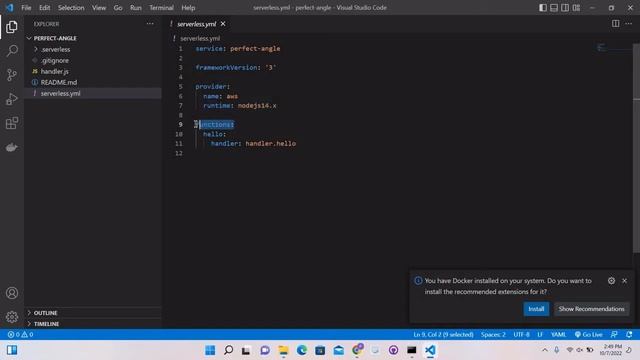
Task: Open .gitignore file in explorer
Action: (93, 60)
